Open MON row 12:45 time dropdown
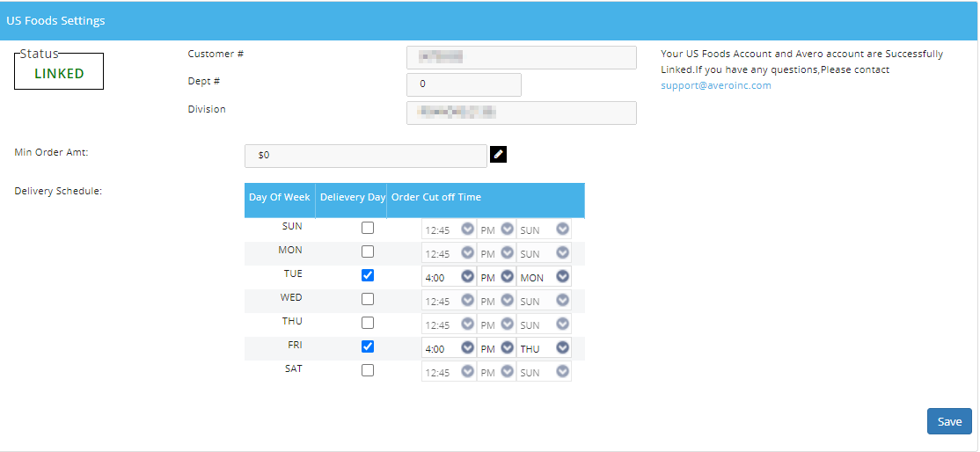The height and width of the screenshot is (452, 980). 449,253
